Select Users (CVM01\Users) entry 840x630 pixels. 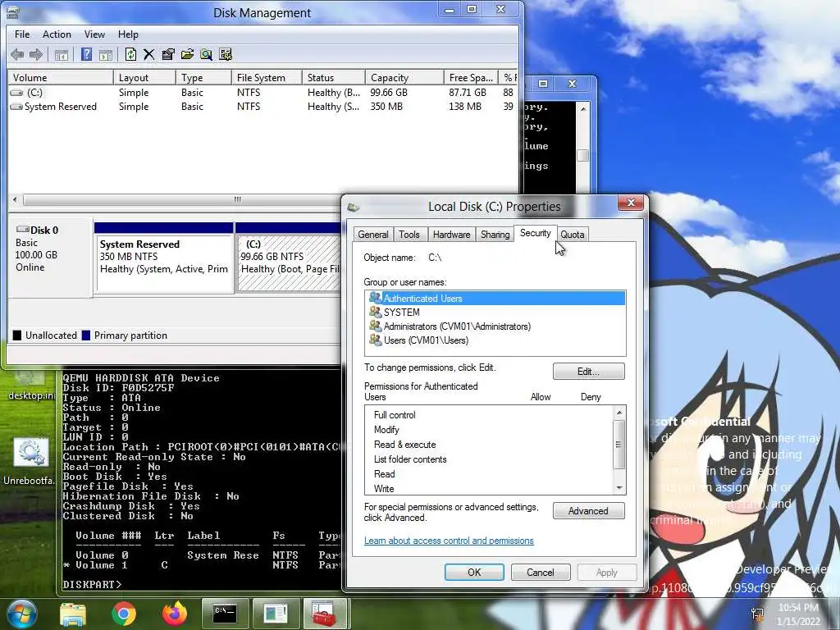pos(495,340)
